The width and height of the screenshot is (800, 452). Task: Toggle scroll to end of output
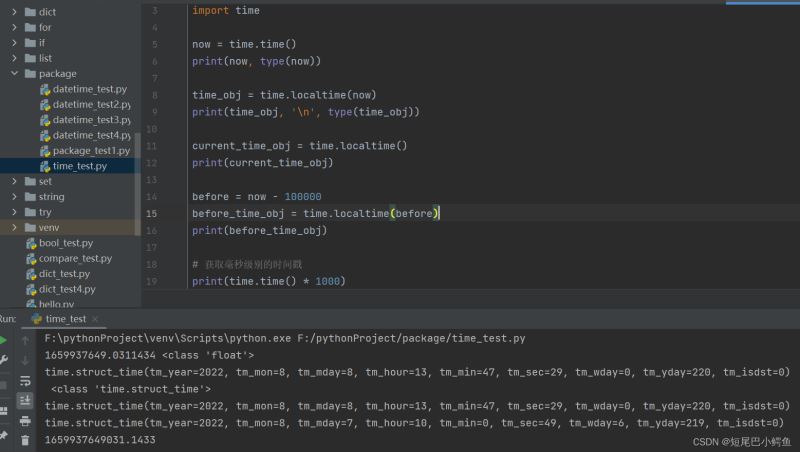click(25, 400)
